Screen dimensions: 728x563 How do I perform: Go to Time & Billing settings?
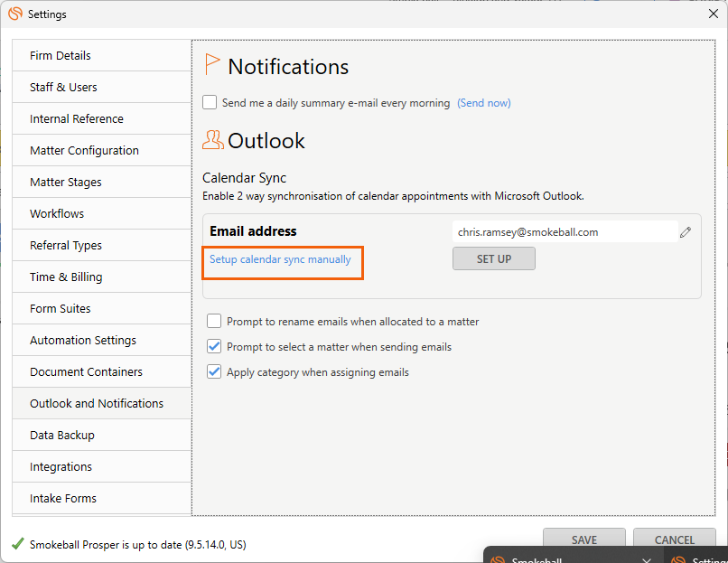coord(102,277)
